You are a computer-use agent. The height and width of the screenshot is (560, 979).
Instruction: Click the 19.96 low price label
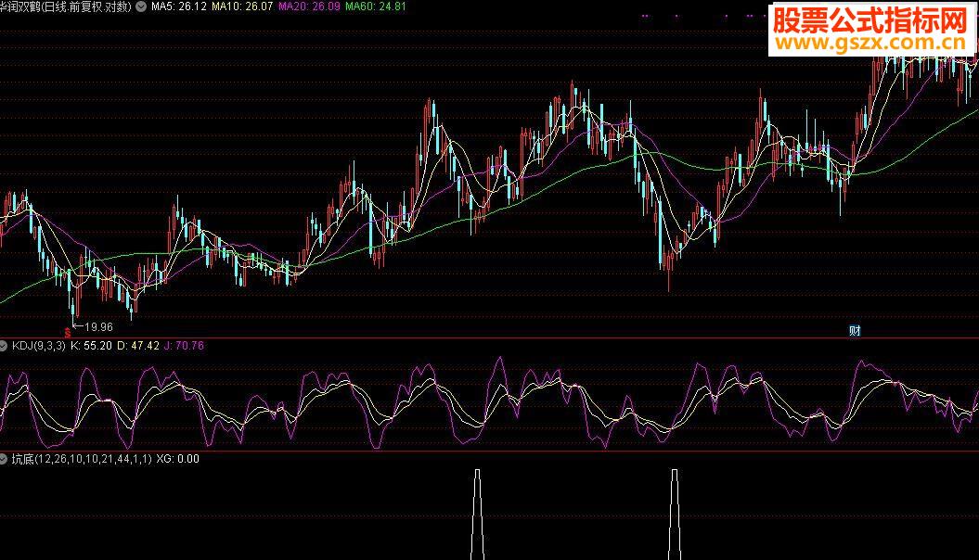98,326
